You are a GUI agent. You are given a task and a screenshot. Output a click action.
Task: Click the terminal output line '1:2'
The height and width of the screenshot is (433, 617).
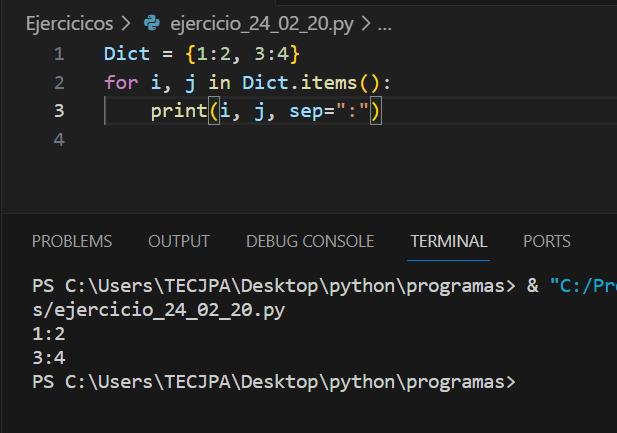pyautogui.click(x=49, y=334)
